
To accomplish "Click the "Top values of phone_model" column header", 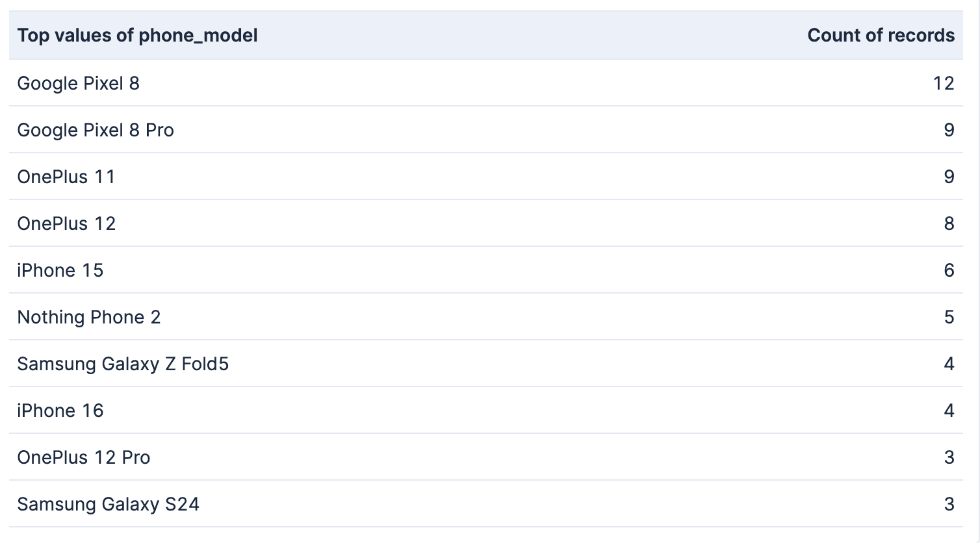I will tap(137, 35).
